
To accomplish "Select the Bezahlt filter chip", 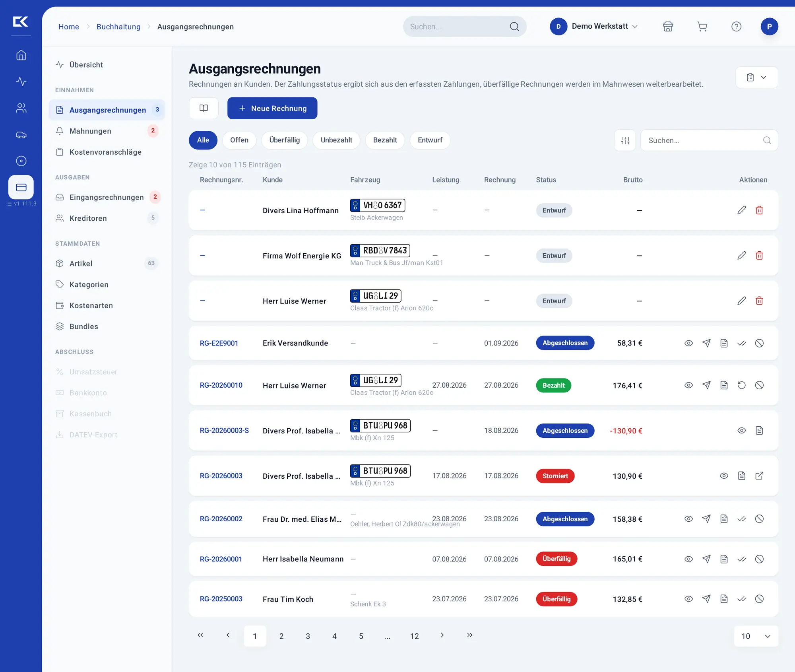I will click(x=385, y=140).
